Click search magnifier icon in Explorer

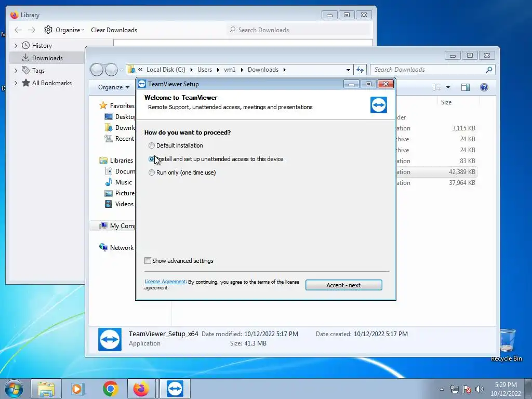point(489,70)
